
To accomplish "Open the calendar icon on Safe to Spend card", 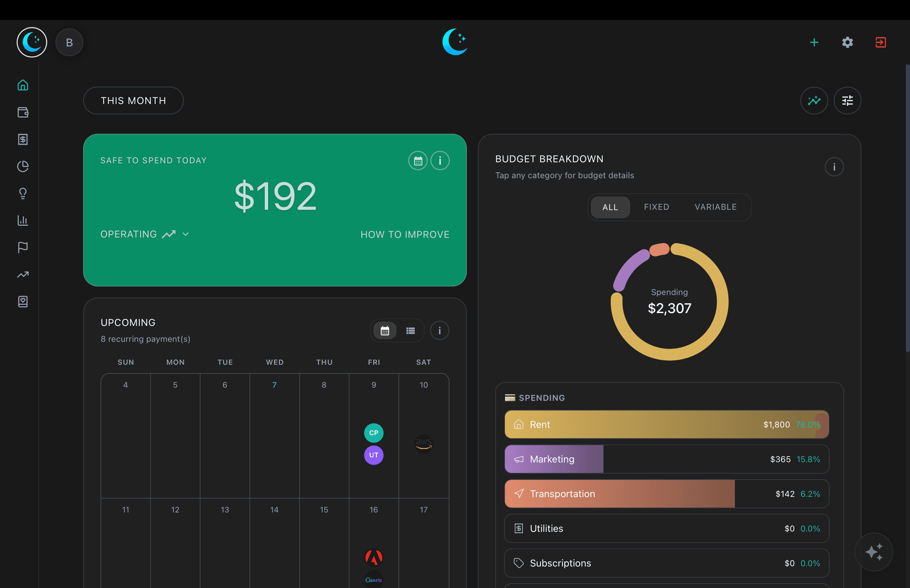I will pos(418,161).
